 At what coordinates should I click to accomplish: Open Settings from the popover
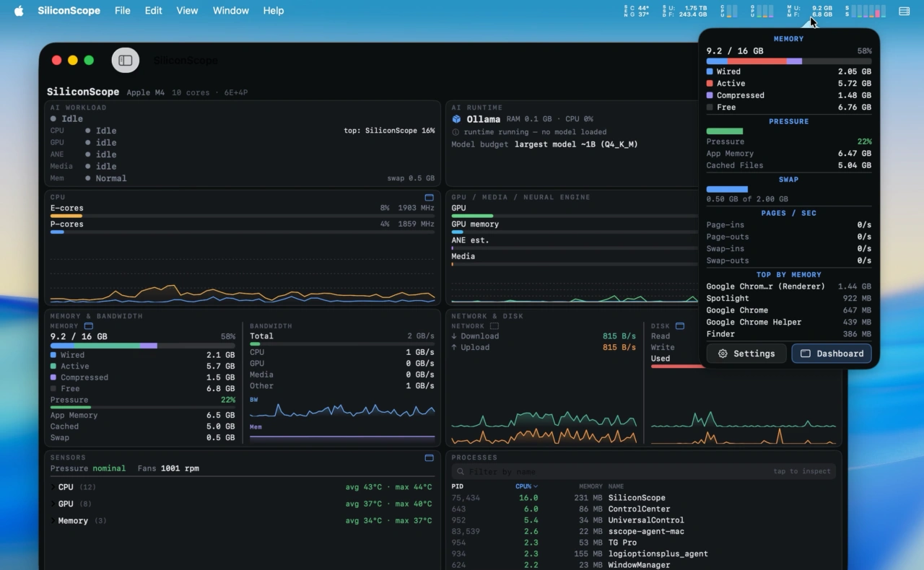pos(746,354)
